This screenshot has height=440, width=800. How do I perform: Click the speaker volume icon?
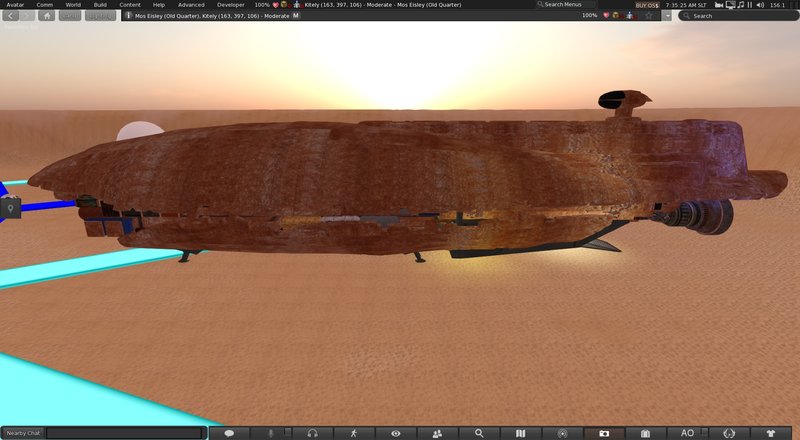760,5
